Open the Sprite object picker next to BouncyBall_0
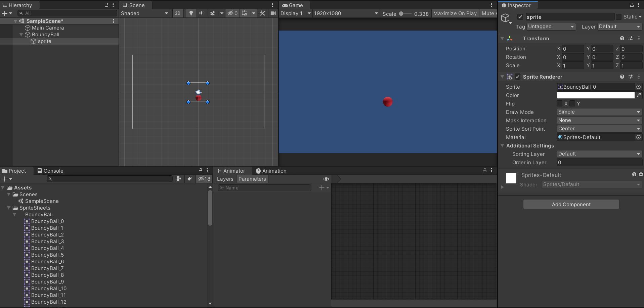644x308 pixels. [x=638, y=87]
